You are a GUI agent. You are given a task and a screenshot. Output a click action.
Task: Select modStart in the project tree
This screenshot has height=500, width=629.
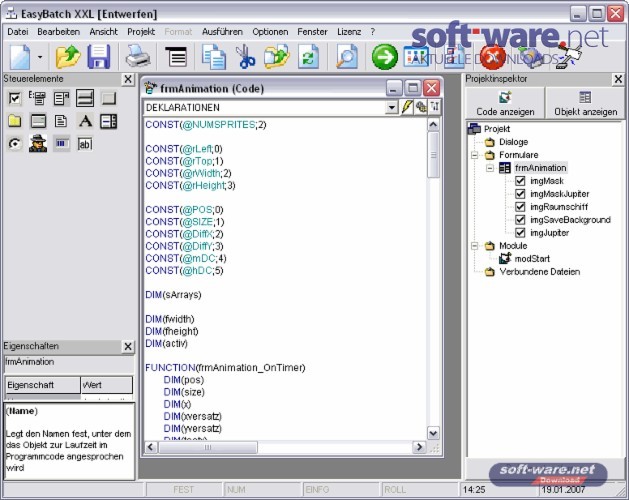click(532, 259)
